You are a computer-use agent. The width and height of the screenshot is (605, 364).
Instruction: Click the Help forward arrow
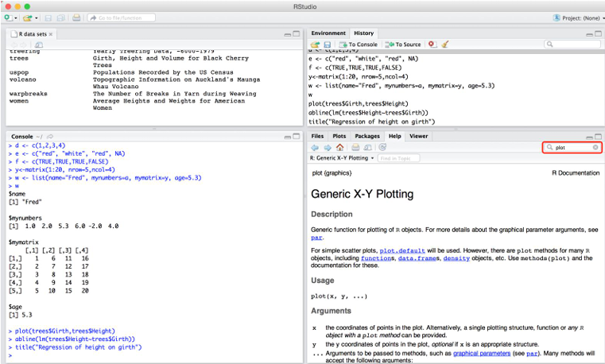328,148
